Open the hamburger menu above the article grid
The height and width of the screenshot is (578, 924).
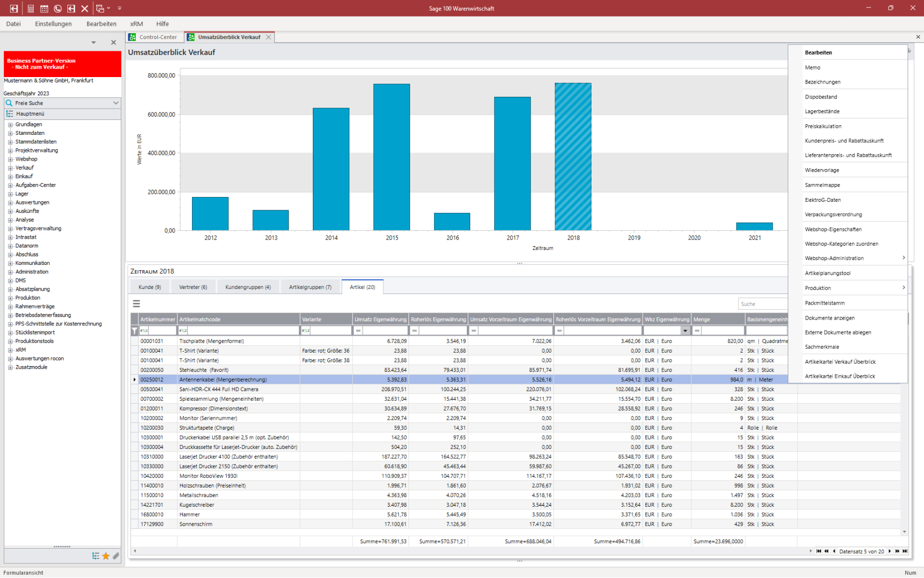click(136, 303)
